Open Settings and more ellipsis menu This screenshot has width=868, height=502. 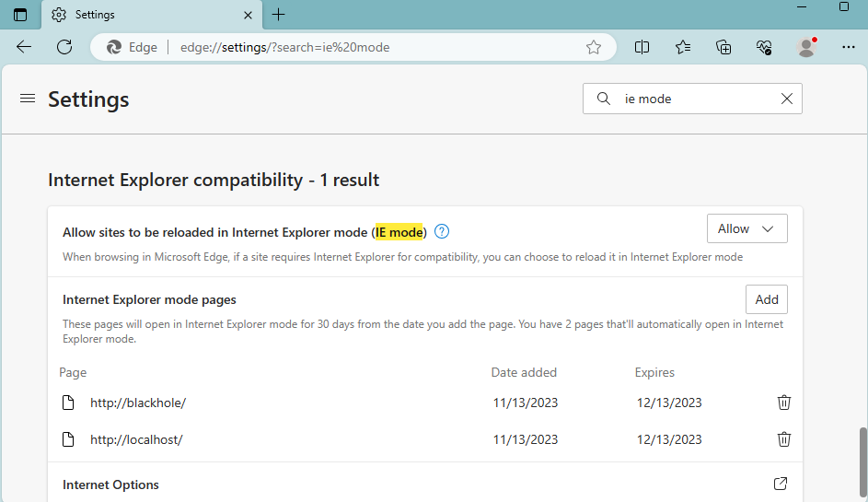click(x=848, y=47)
